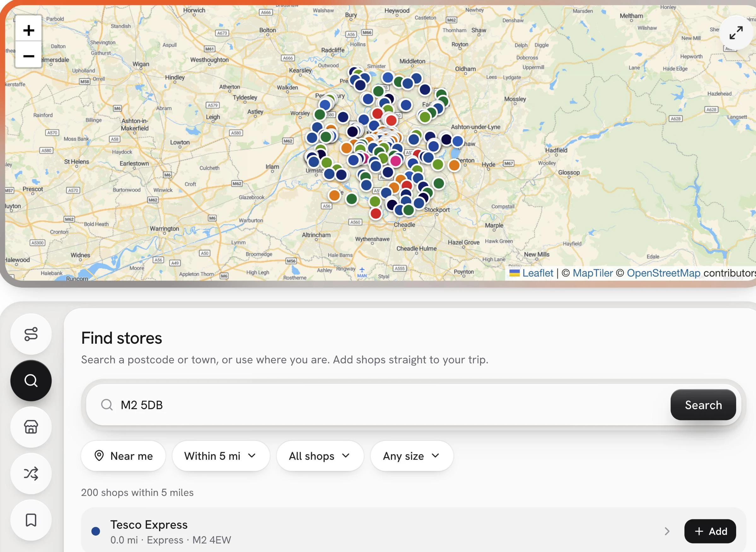Click the "0.0 mi · Express · M2 4EW" text

pos(171,540)
